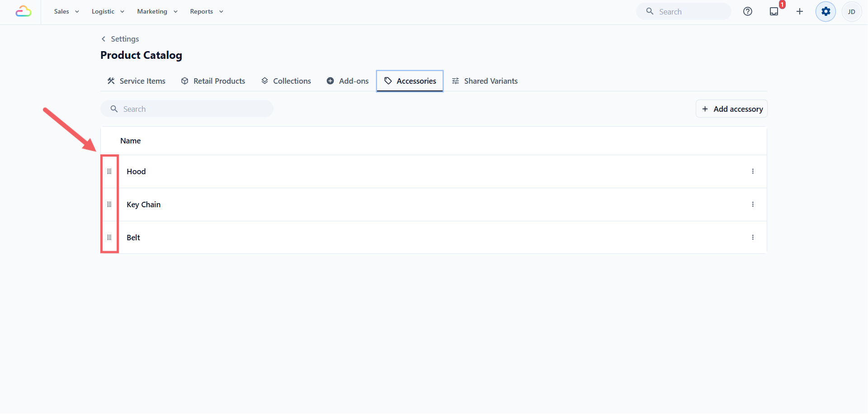Open the help question mark icon

(748, 11)
